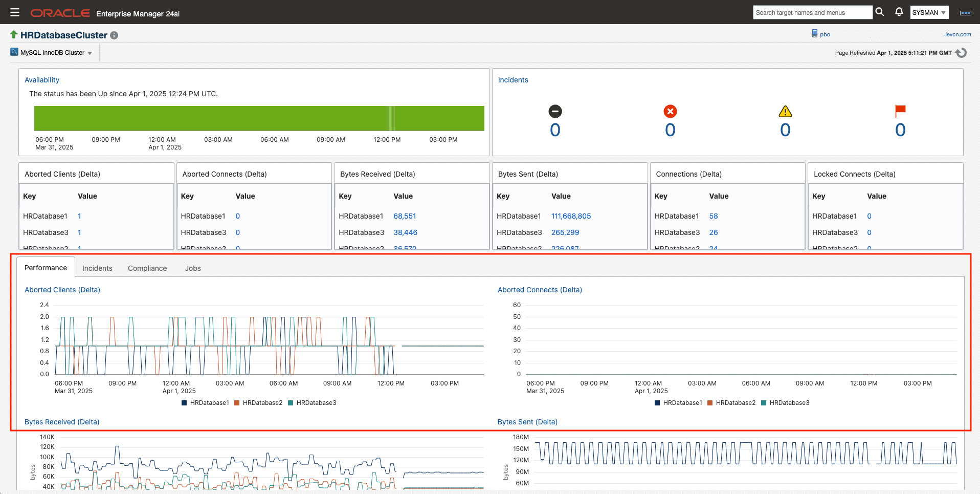This screenshot has width=980, height=494.
Task: Open the MySQL InnoDB Cluster menu
Action: point(56,53)
